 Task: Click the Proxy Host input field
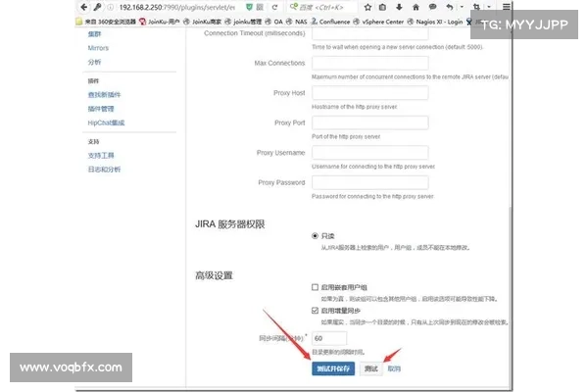coord(370,93)
